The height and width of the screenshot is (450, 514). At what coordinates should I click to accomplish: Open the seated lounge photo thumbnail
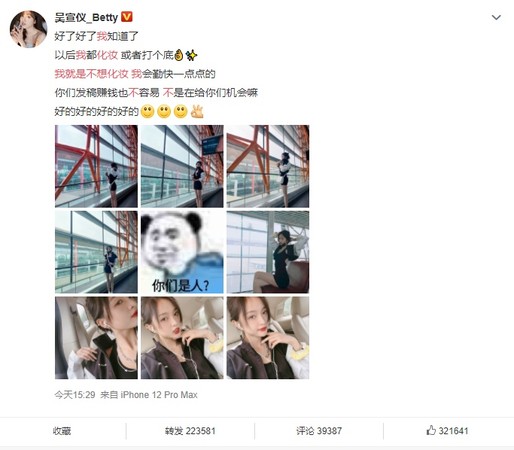(x=268, y=252)
